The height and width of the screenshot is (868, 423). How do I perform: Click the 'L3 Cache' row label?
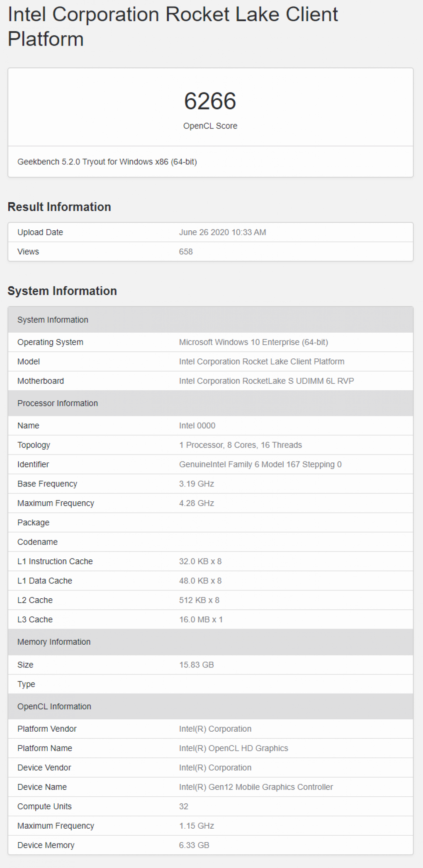point(35,620)
